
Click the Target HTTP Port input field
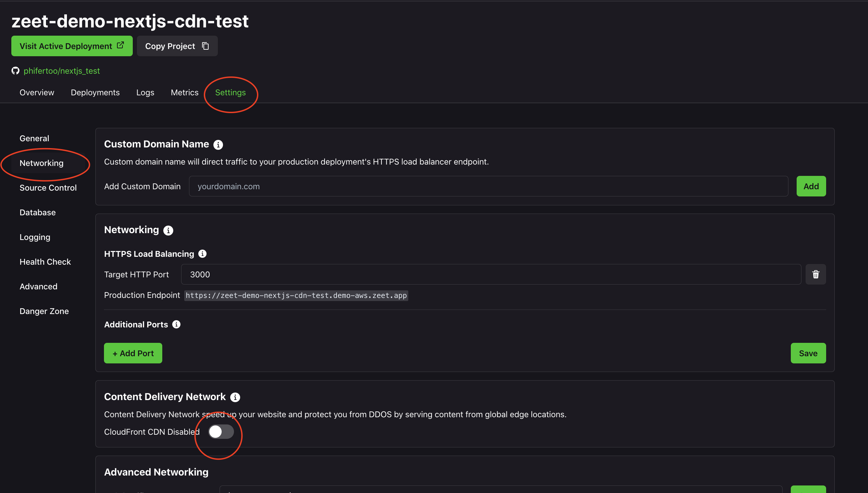491,274
